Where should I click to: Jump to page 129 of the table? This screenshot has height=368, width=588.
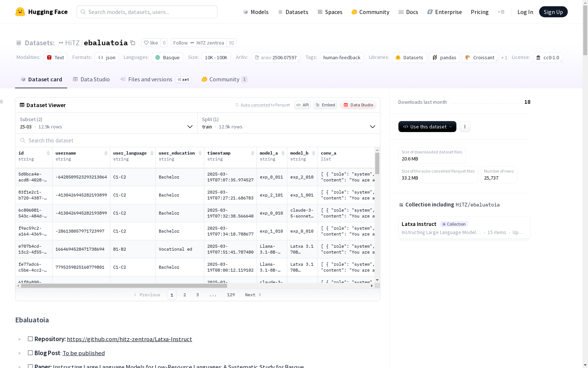click(x=231, y=295)
